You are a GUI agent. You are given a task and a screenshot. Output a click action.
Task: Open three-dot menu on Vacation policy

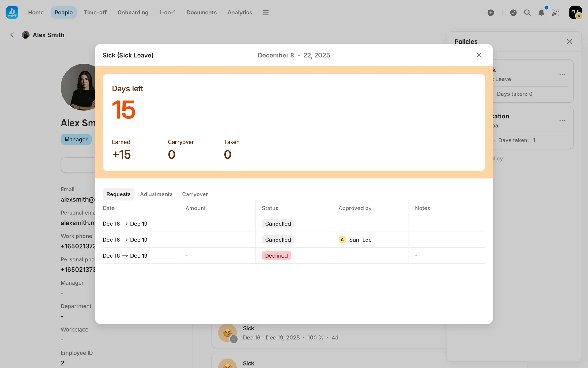(562, 121)
